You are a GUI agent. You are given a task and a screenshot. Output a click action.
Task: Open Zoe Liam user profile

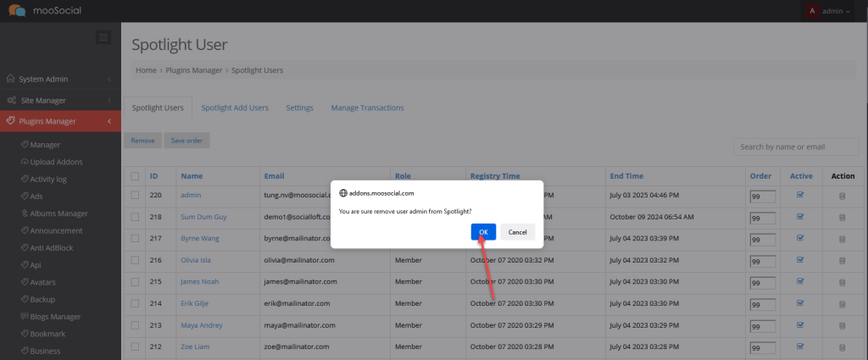[195, 346]
